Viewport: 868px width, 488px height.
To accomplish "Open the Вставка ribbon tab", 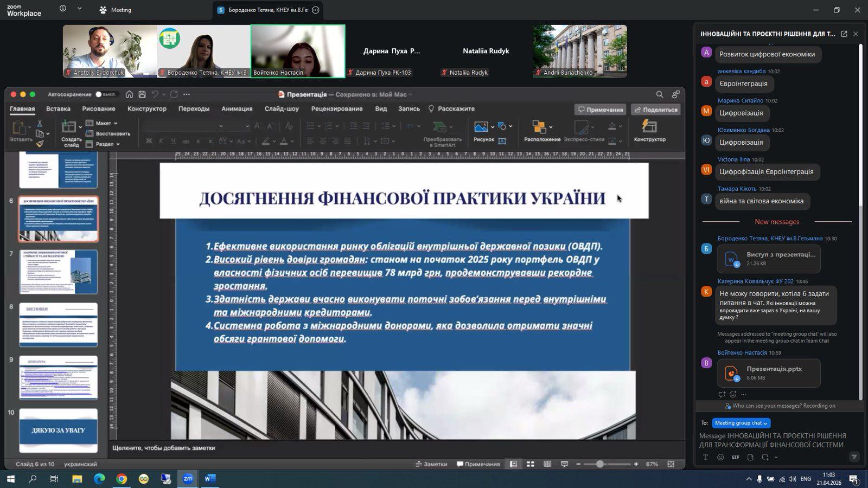I will click(x=58, y=108).
